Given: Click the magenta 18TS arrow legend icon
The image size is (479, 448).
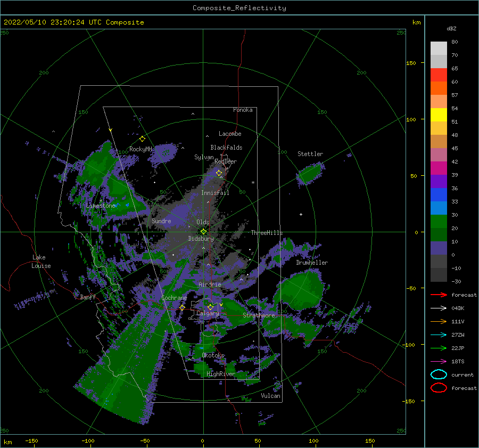Looking at the screenshot, I should click(x=439, y=362).
